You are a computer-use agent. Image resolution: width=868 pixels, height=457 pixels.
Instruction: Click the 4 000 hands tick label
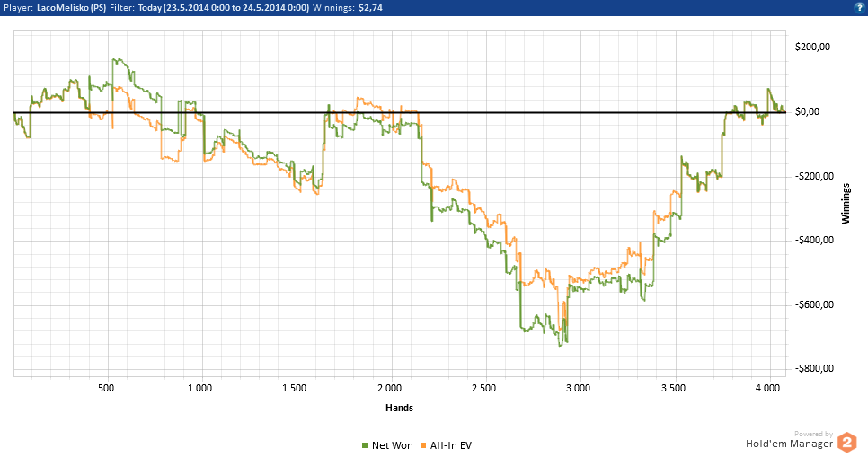click(x=767, y=389)
